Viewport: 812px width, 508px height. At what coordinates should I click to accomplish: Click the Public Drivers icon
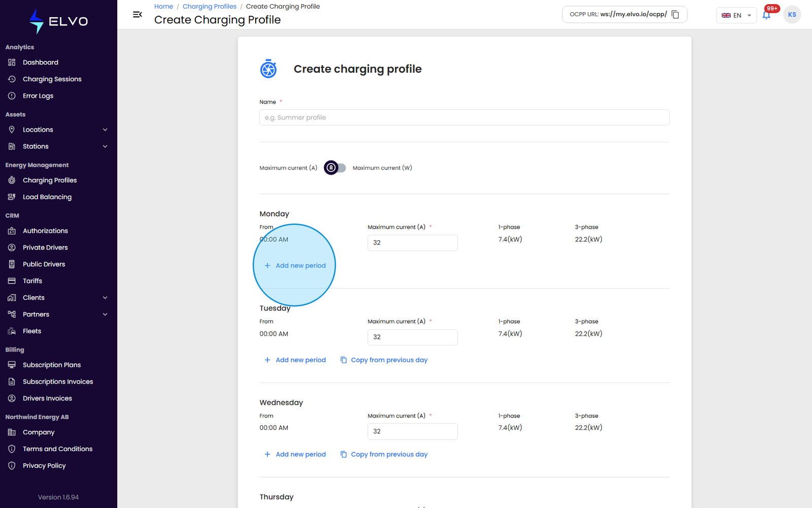[12, 264]
